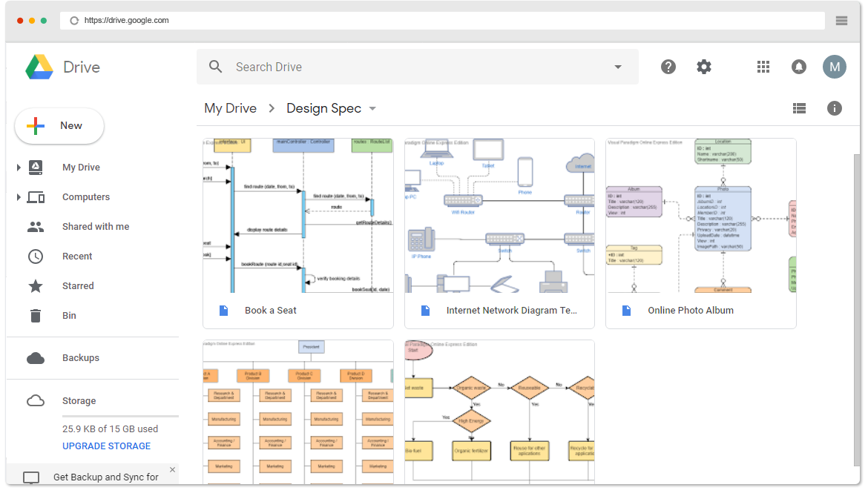Select Online Photo Album file name
Viewport: 868px width, 493px height.
pos(691,311)
